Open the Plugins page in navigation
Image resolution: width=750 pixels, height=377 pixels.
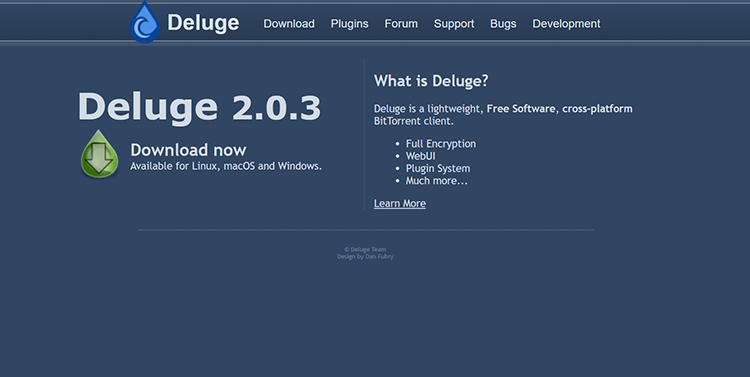pos(350,24)
